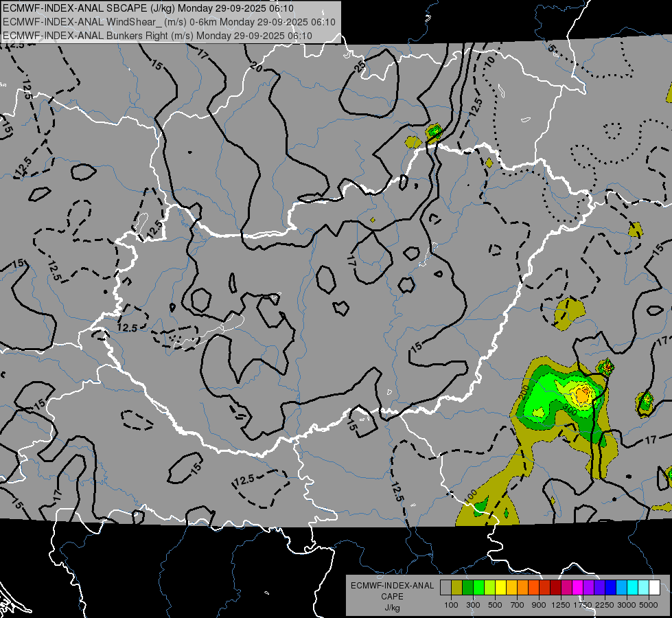Click the bright cyan legend swatch
This screenshot has width=672, height=618.
[633, 587]
